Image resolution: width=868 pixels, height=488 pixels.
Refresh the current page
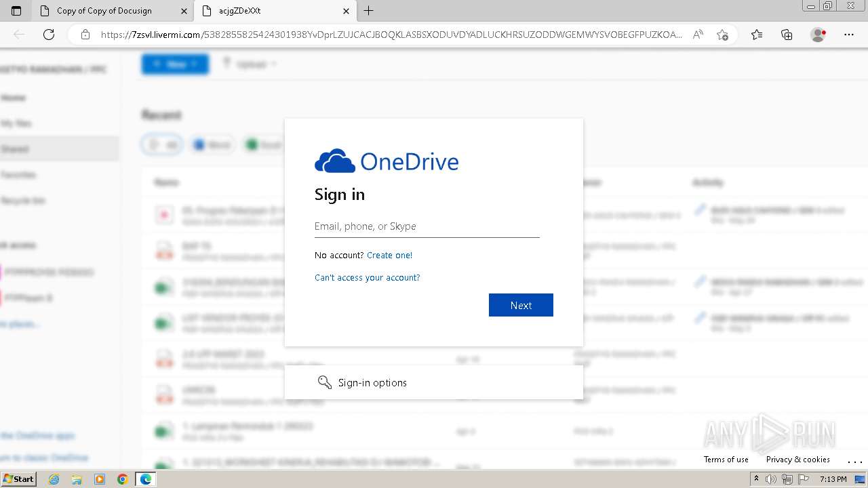coord(49,35)
